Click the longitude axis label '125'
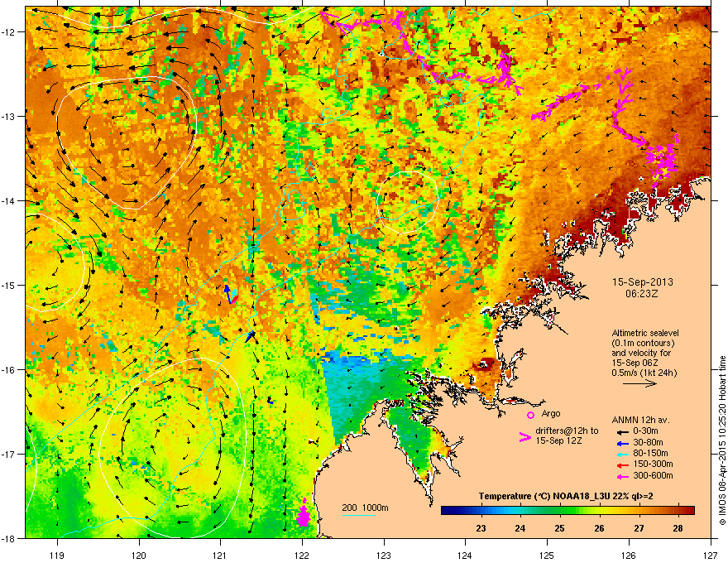This screenshot has height=563, width=728. point(548,555)
